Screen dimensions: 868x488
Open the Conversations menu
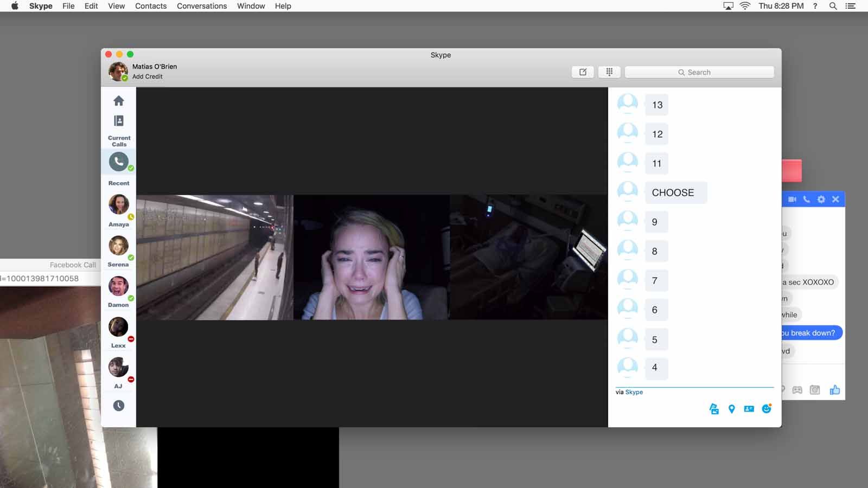[x=201, y=6]
